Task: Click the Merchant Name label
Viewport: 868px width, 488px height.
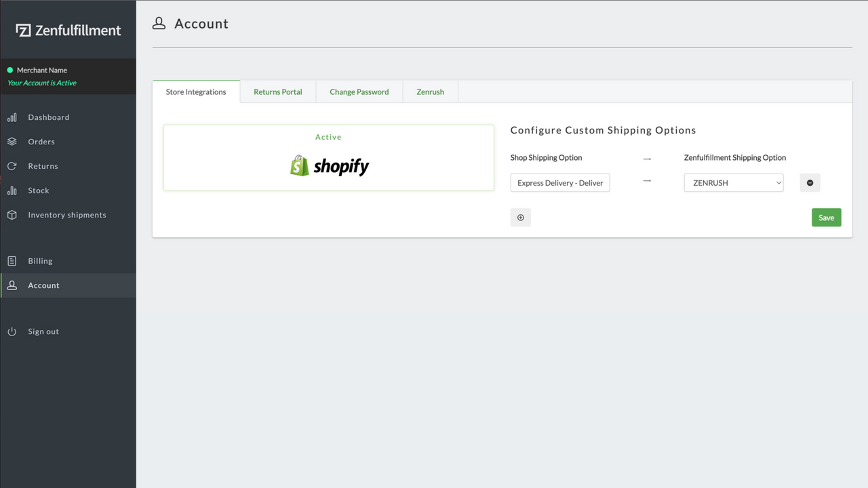Action: click(42, 70)
